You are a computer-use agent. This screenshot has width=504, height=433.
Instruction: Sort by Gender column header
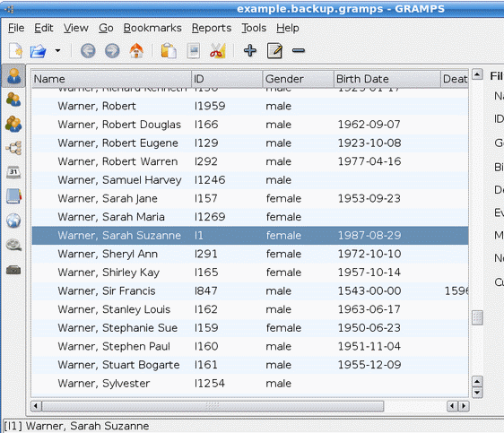(299, 79)
